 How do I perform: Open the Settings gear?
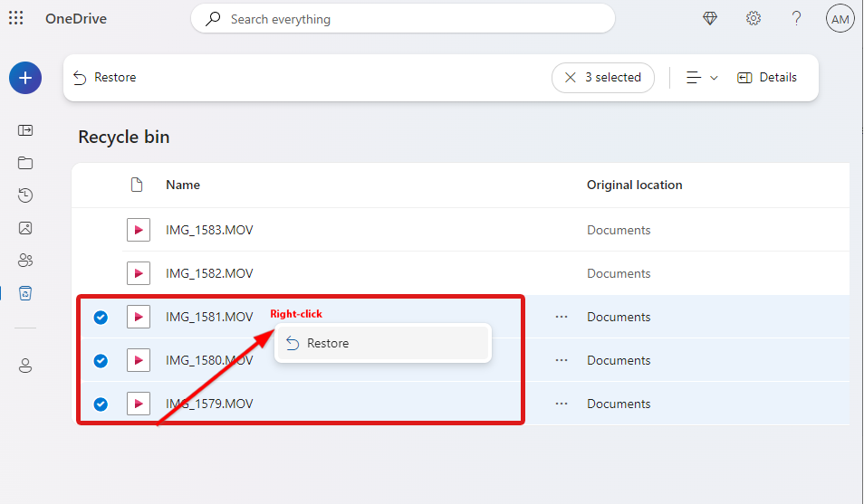coord(754,19)
